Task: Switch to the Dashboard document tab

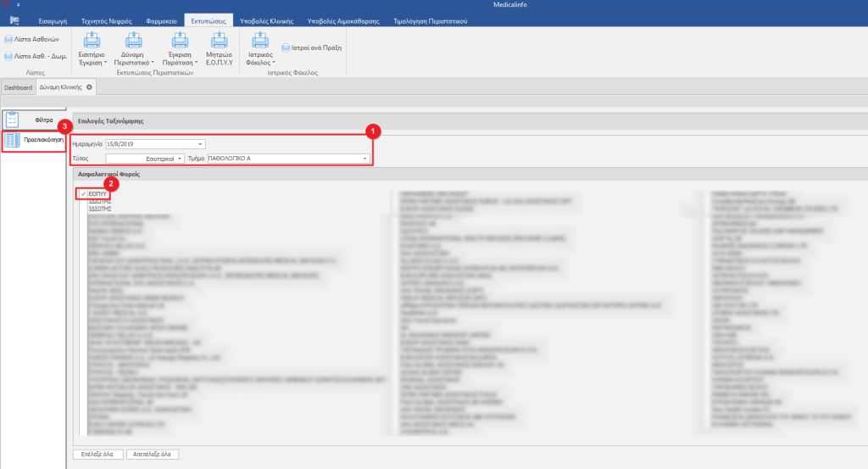Action: pyautogui.click(x=18, y=87)
